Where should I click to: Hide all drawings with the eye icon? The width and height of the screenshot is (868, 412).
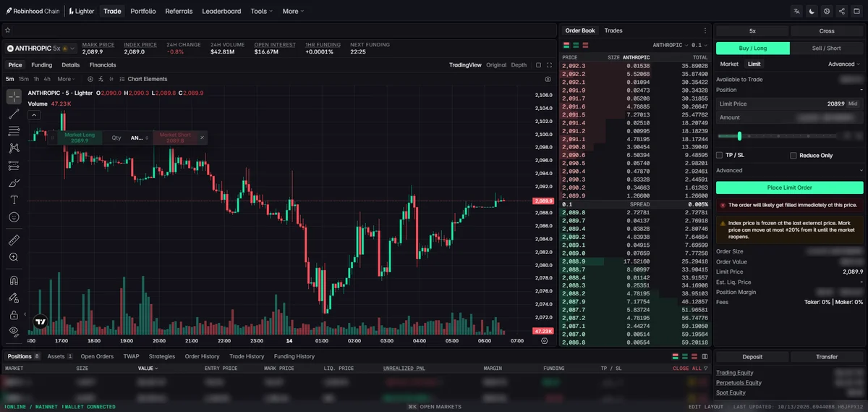coord(14,332)
